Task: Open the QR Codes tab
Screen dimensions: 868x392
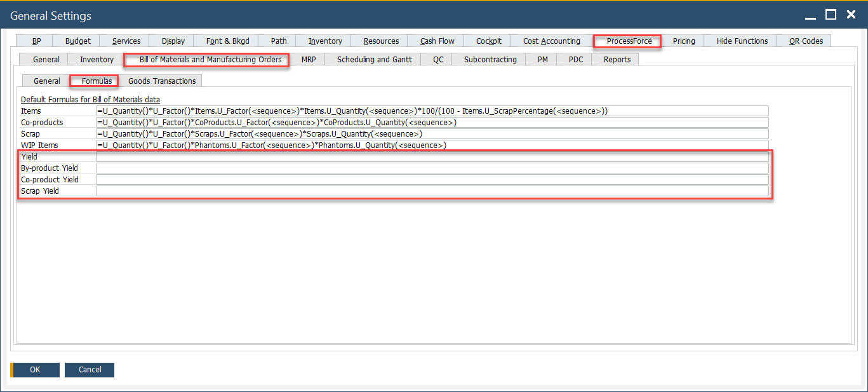Action: [806, 41]
